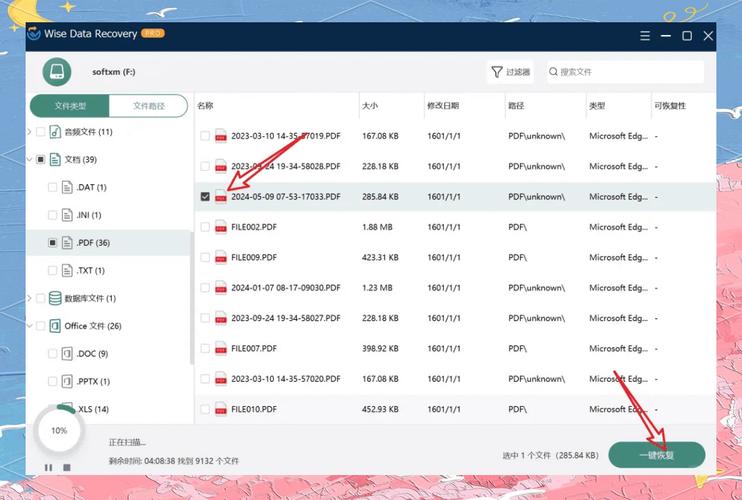Screen dimensions: 742x500
Task: Pause the scan with the pause icon
Action: [x=48, y=467]
